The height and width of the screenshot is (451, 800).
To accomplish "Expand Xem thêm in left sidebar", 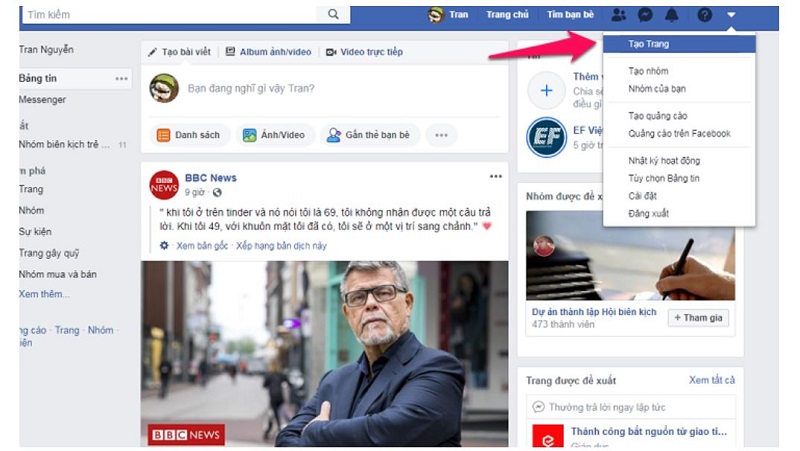I will 44,294.
